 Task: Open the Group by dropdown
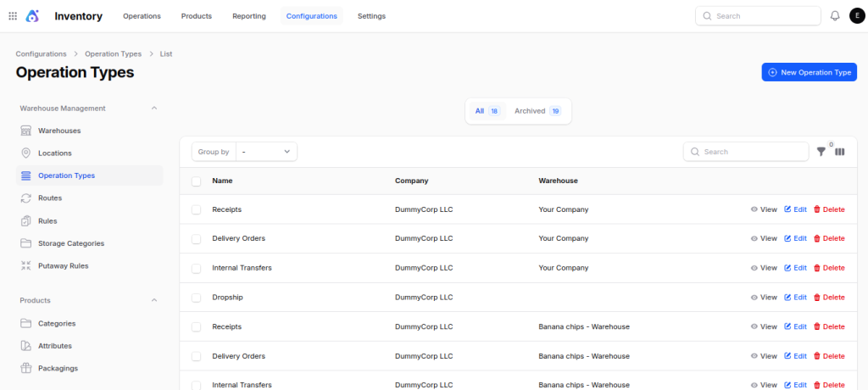click(266, 151)
